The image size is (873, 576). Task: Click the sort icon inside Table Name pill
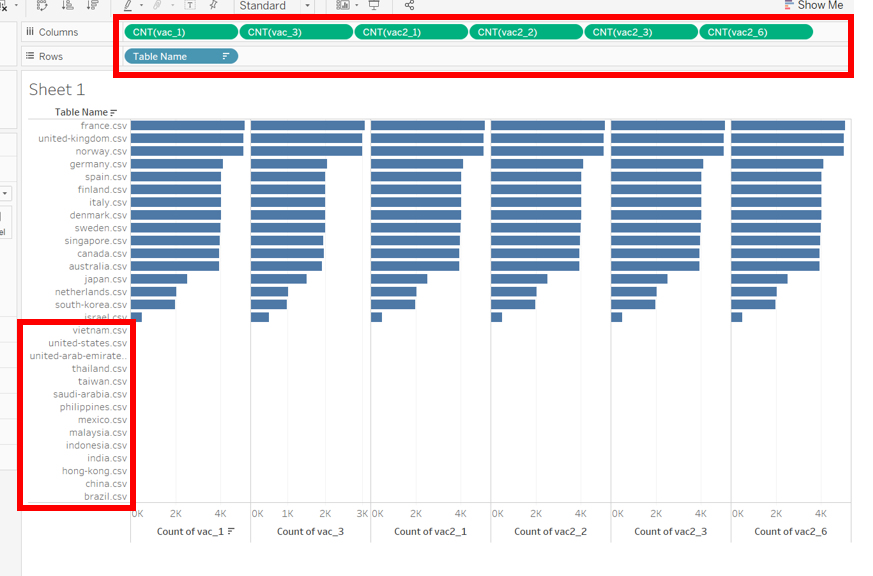tap(226, 57)
